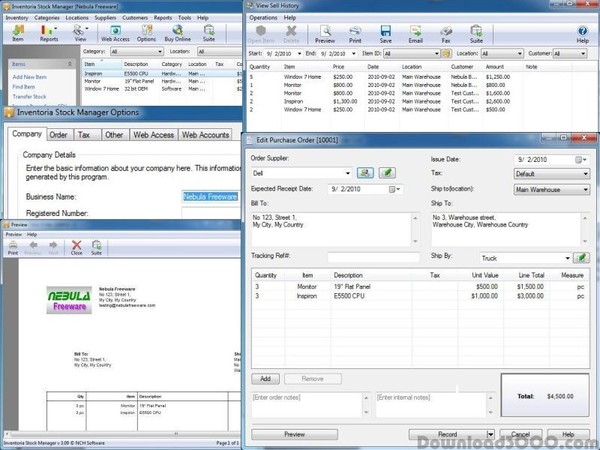The height and width of the screenshot is (450, 600).
Task: Click the edit icon beside Ship By
Action: (581, 258)
